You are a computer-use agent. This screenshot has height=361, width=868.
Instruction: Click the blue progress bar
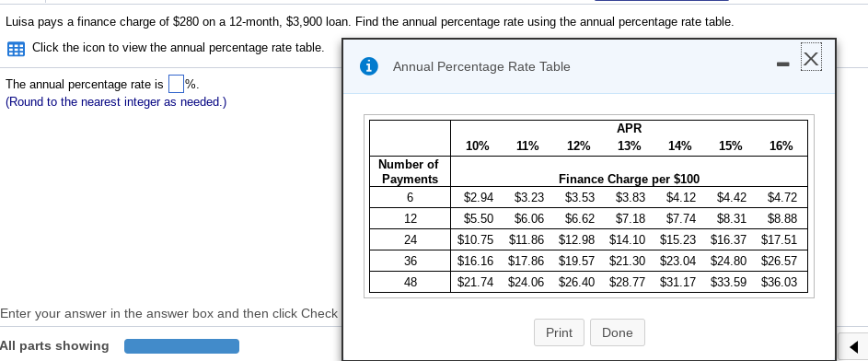(181, 346)
